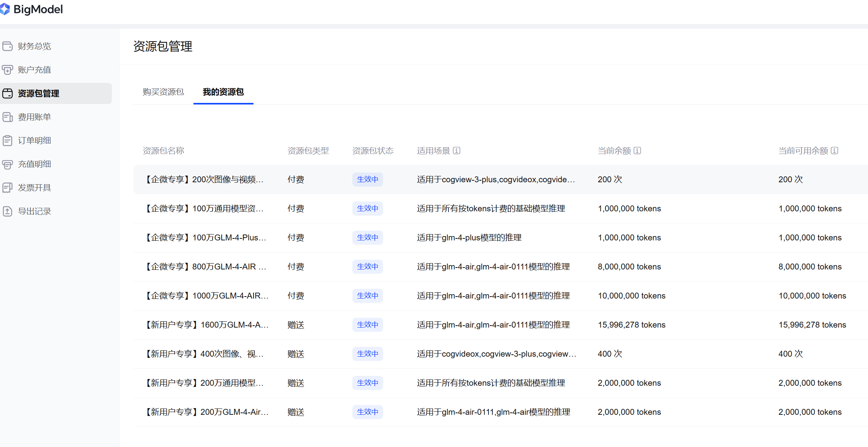Screen dimensions: 868x447
Task: Click the 【企微专享】1000万GLM-4-AIR package name
Action: (x=207, y=296)
